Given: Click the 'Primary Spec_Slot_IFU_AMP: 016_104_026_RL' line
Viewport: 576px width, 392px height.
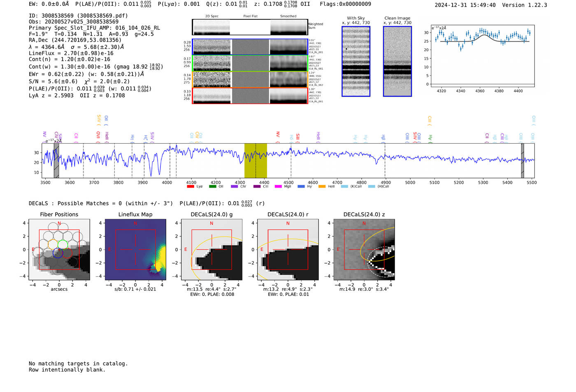Looking at the screenshot, I should coord(94,28).
